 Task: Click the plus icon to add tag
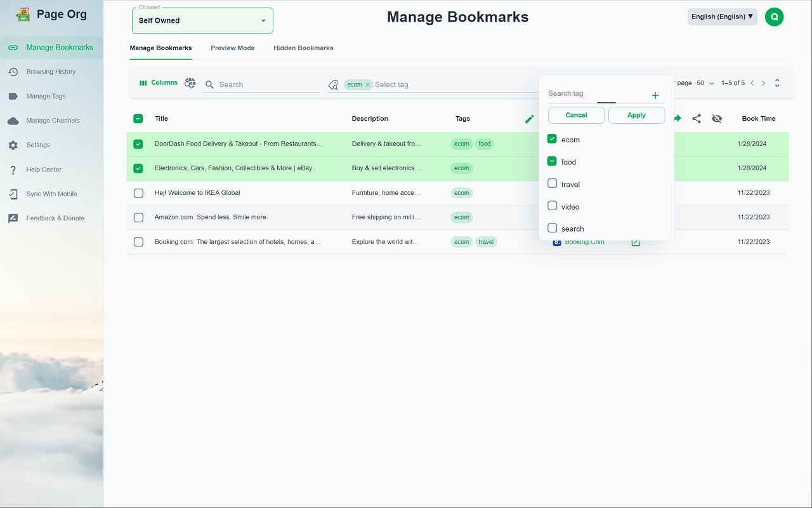pos(655,96)
